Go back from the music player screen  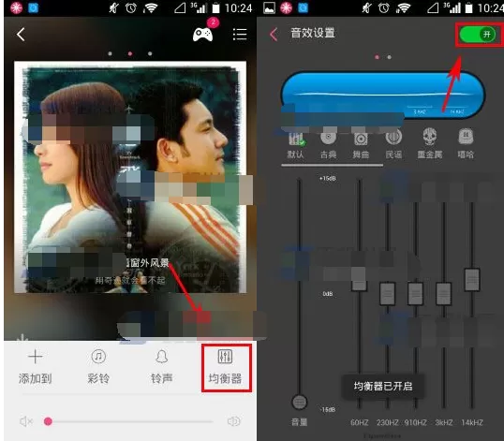[21, 34]
